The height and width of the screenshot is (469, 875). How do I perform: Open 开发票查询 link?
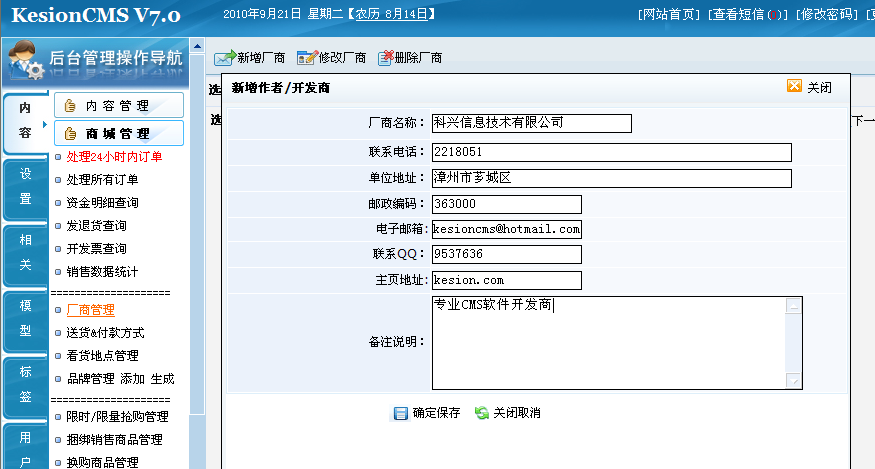pyautogui.click(x=97, y=248)
